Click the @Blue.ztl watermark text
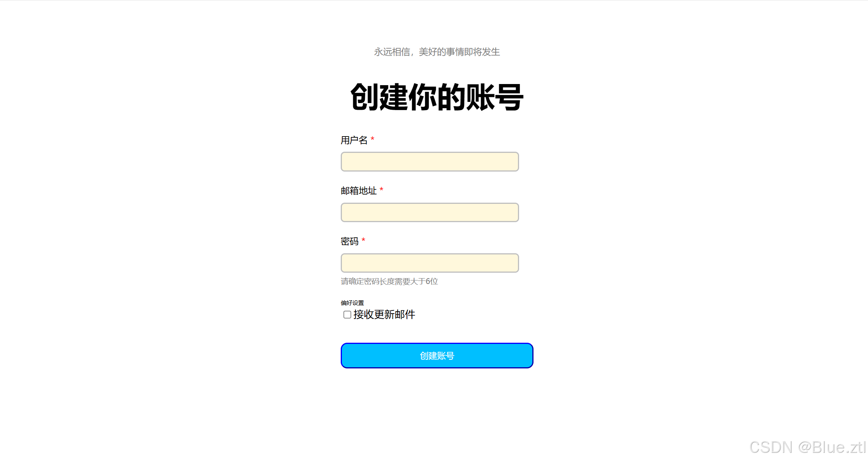868x461 pixels. click(832, 447)
